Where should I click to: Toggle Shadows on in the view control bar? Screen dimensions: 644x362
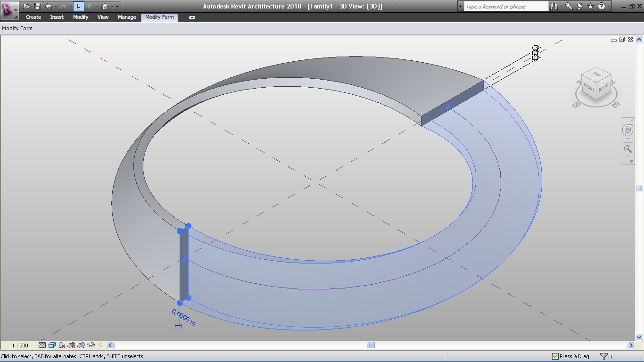point(61,345)
